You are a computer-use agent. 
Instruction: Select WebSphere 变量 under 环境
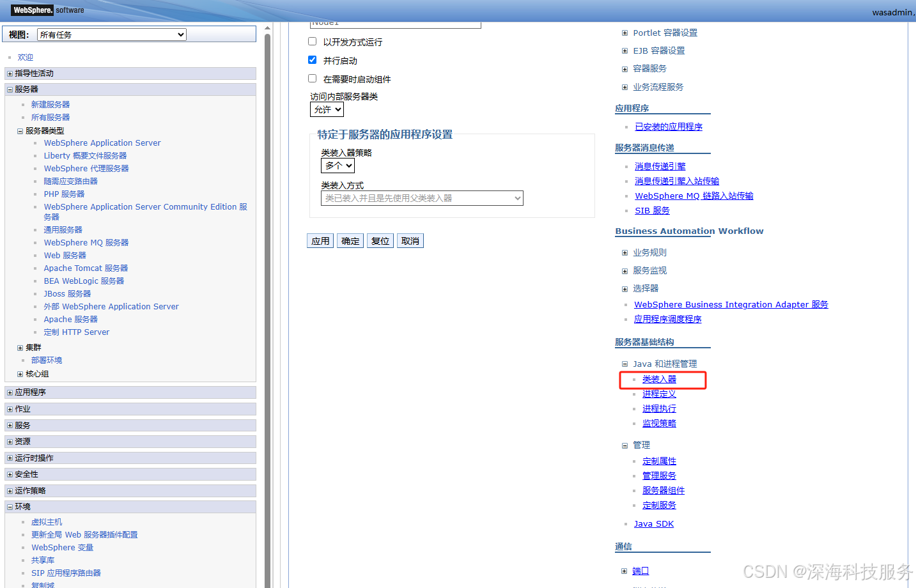coord(62,548)
